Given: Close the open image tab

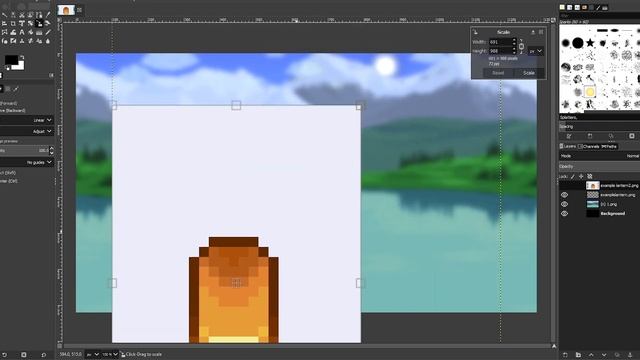Looking at the screenshot, I should click(80, 10).
